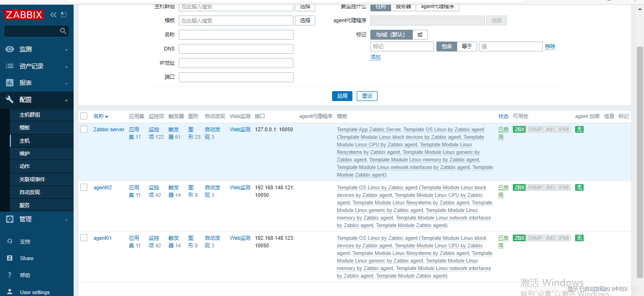644x296 pixels.
Task: Focus the 名称 filter input field
Action: 236,34
